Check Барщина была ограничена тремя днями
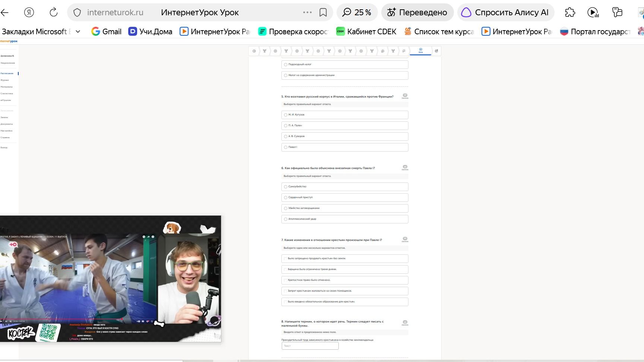The width and height of the screenshot is (644, 362). [x=345, y=269]
